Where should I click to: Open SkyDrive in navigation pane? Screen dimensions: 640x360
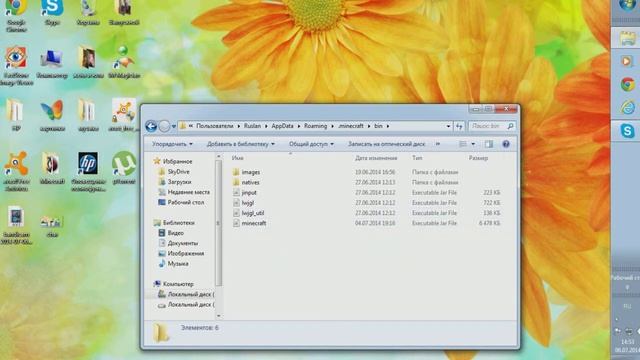coord(178,172)
